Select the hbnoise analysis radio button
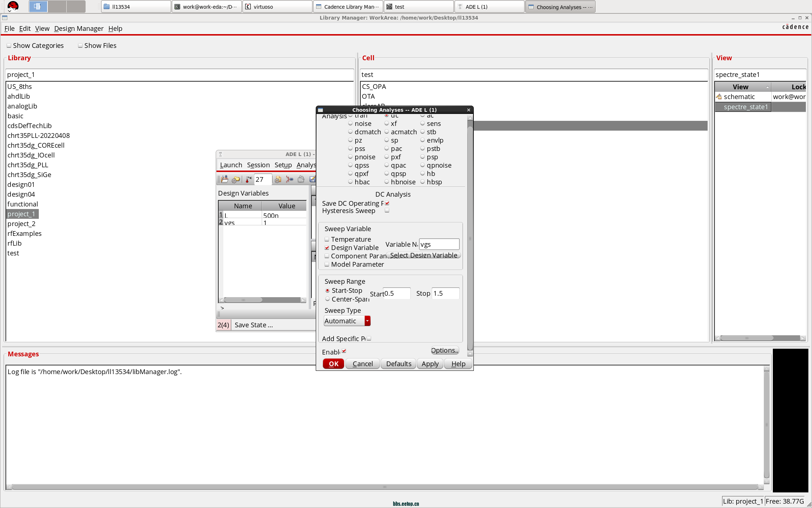812x508 pixels. [x=386, y=182]
